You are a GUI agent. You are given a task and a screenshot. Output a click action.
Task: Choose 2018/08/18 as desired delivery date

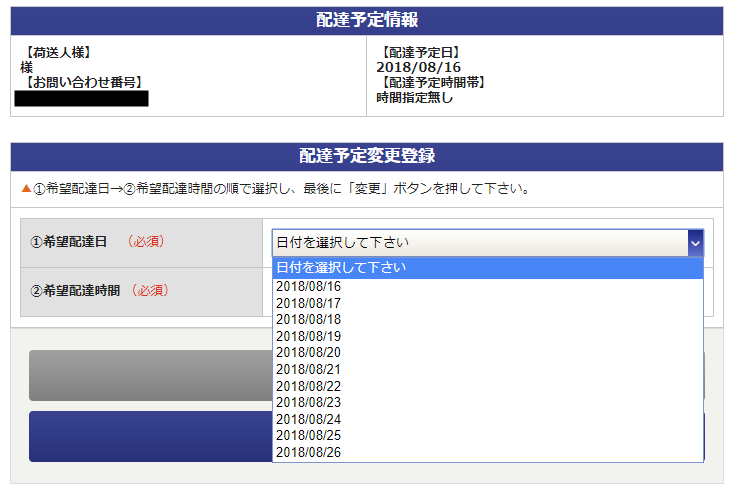[x=308, y=319]
